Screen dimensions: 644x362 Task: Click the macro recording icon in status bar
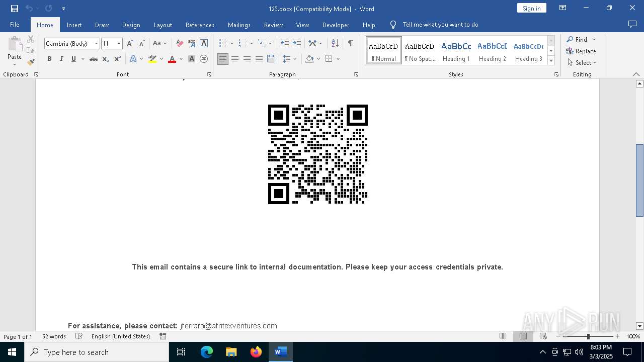(x=163, y=336)
